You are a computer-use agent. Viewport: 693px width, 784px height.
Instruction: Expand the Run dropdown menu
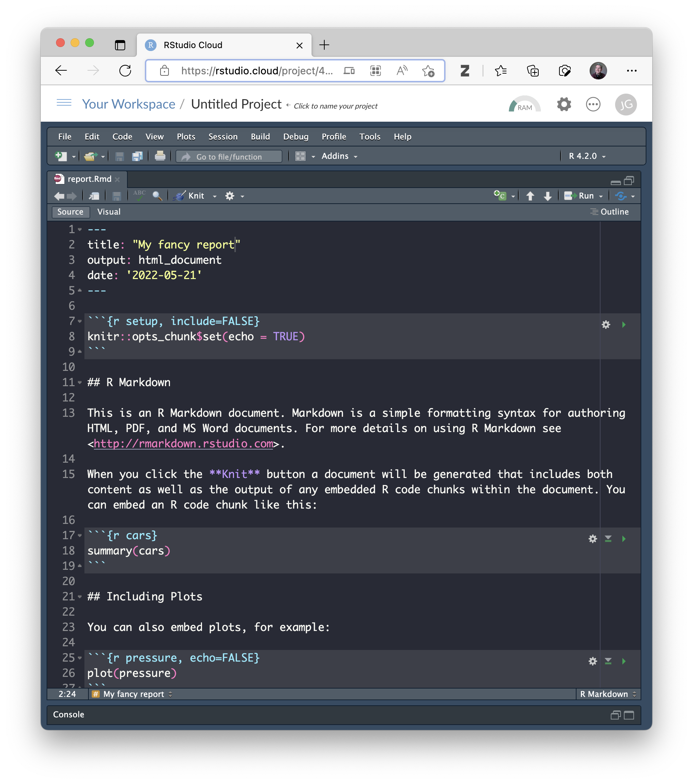600,196
